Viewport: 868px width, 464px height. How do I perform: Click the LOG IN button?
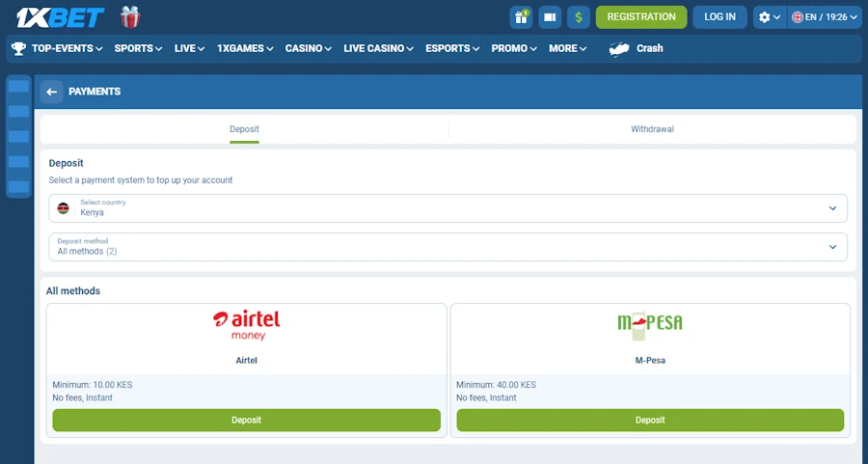click(719, 17)
